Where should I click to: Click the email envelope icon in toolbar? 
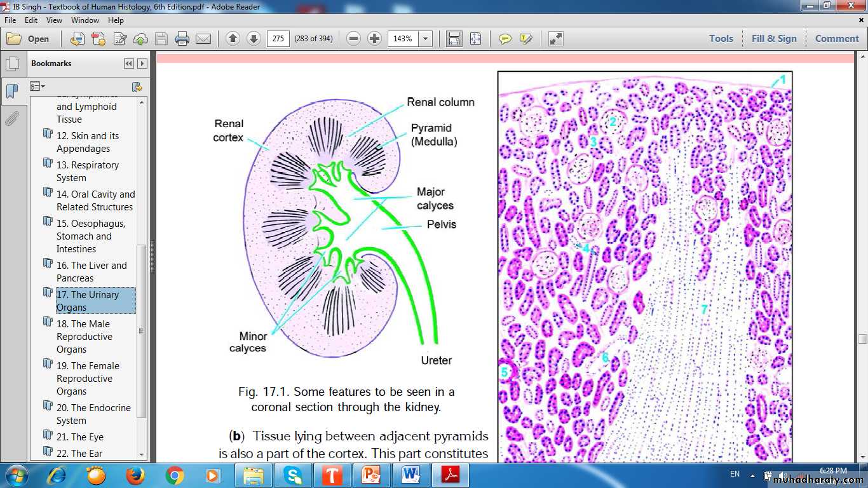(203, 39)
